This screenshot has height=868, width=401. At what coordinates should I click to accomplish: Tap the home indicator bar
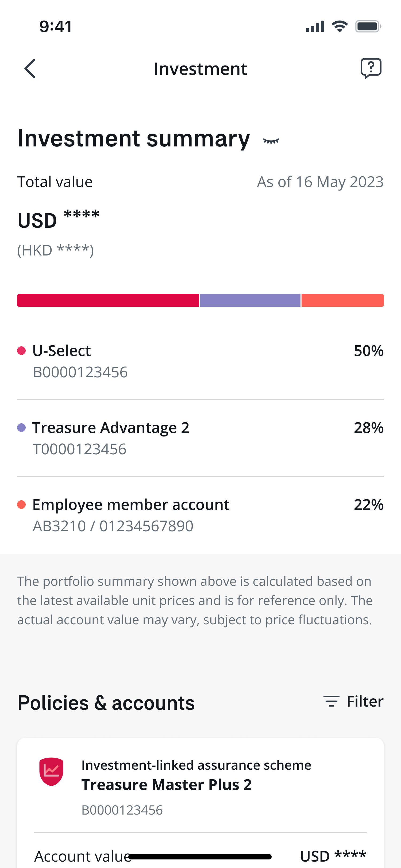(x=200, y=856)
